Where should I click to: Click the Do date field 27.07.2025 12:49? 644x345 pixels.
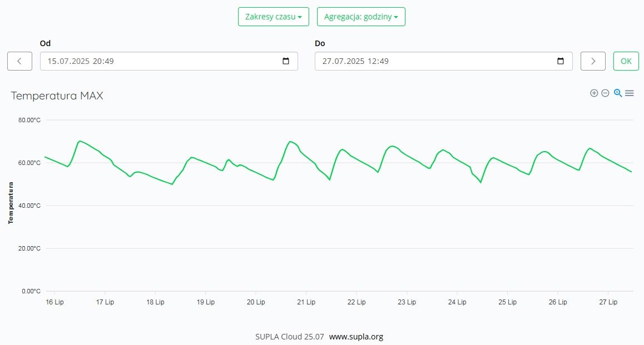pos(444,61)
